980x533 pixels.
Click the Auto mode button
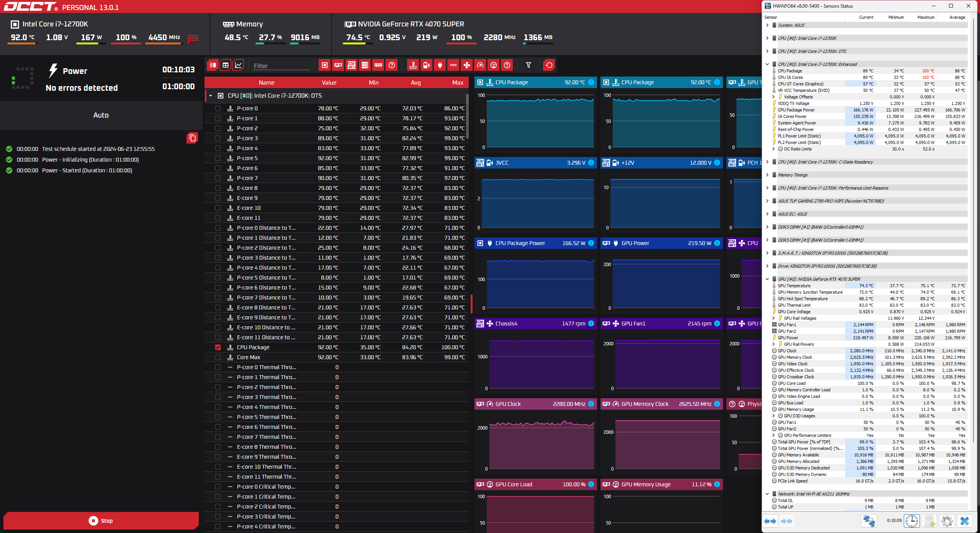[101, 115]
